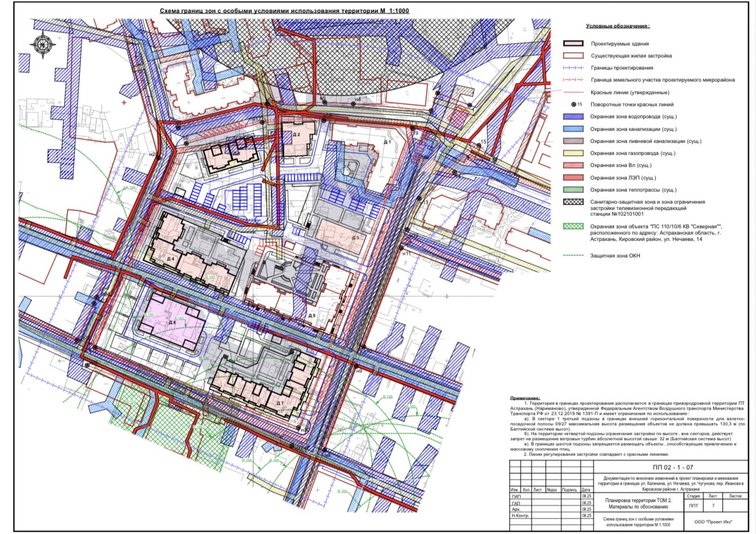Screen dimensions: 756x534
Task: Click the existing residential legend box symbol
Action: [x=573, y=56]
